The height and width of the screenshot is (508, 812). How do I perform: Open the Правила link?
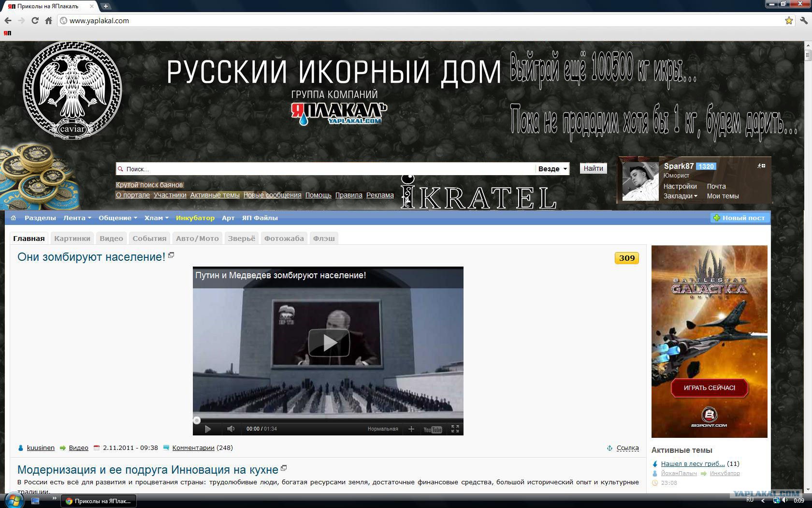pos(348,195)
